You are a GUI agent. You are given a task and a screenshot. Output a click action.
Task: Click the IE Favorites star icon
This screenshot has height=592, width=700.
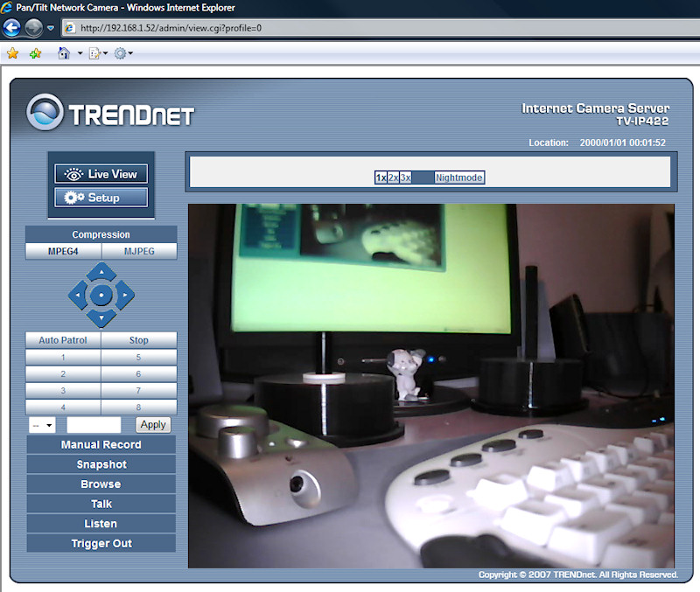coord(12,53)
